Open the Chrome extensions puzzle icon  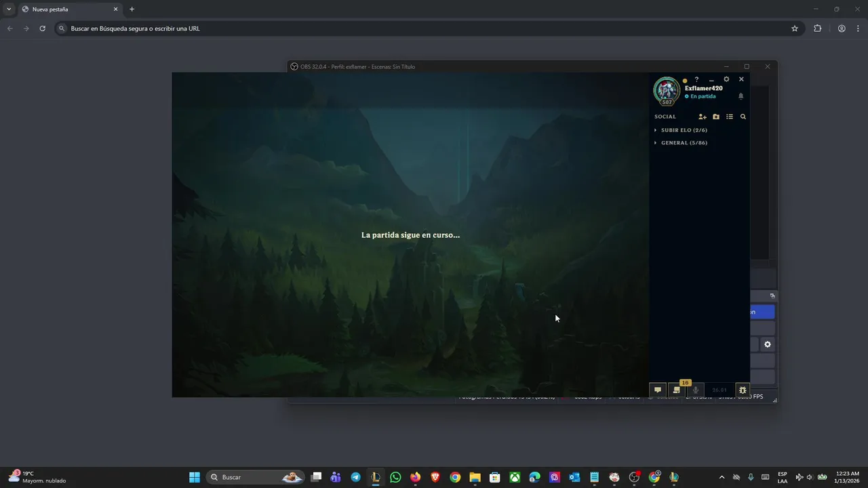(x=817, y=28)
